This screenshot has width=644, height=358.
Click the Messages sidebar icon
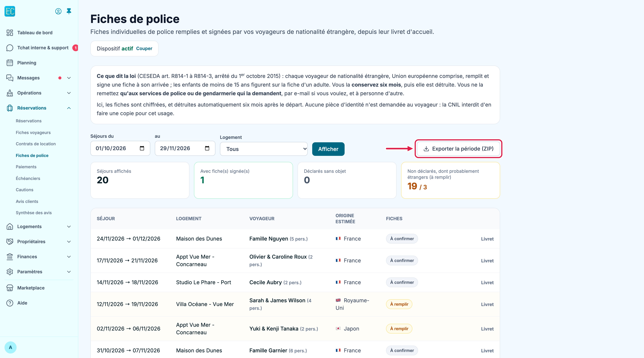click(10, 78)
